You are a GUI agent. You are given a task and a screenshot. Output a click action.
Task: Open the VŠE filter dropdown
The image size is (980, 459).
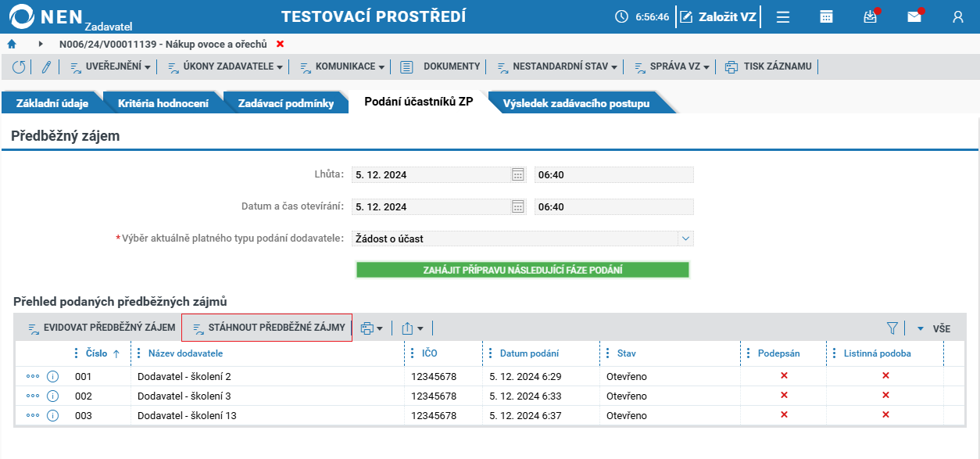pyautogui.click(x=933, y=328)
